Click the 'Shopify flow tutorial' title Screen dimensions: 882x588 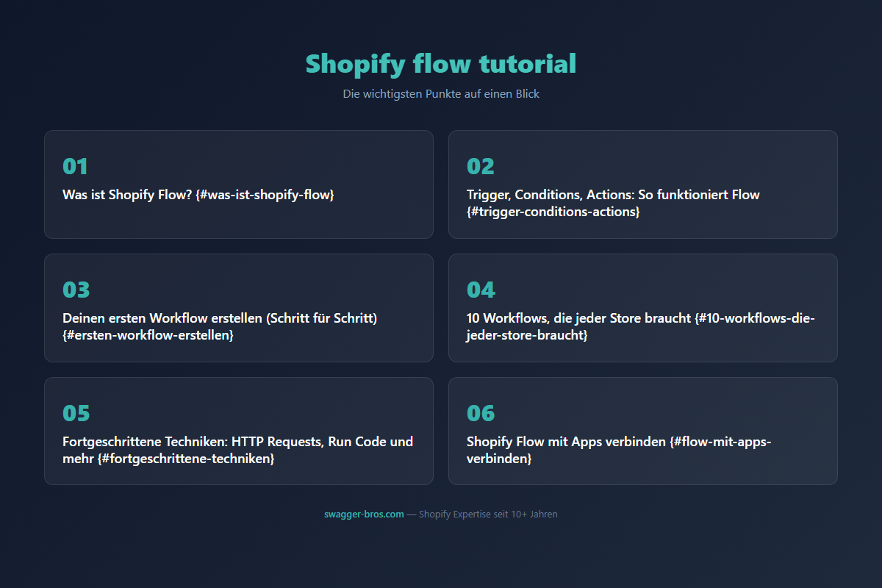[x=441, y=64]
